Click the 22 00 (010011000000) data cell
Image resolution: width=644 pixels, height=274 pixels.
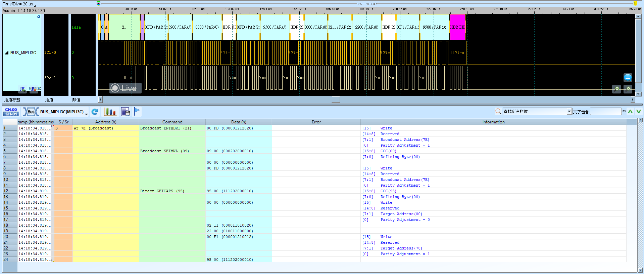(239, 231)
